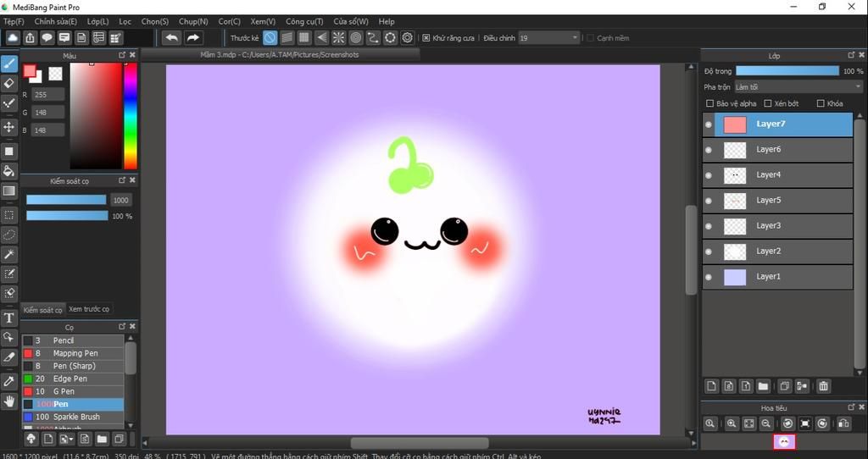Delete the selected layer
The width and height of the screenshot is (868, 459).
pos(823,386)
